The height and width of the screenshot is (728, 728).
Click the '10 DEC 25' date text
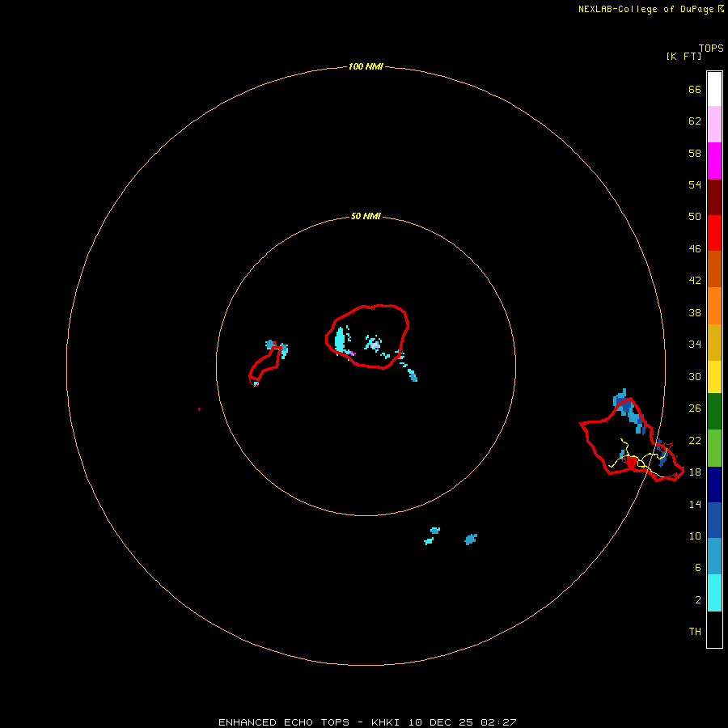point(440,722)
